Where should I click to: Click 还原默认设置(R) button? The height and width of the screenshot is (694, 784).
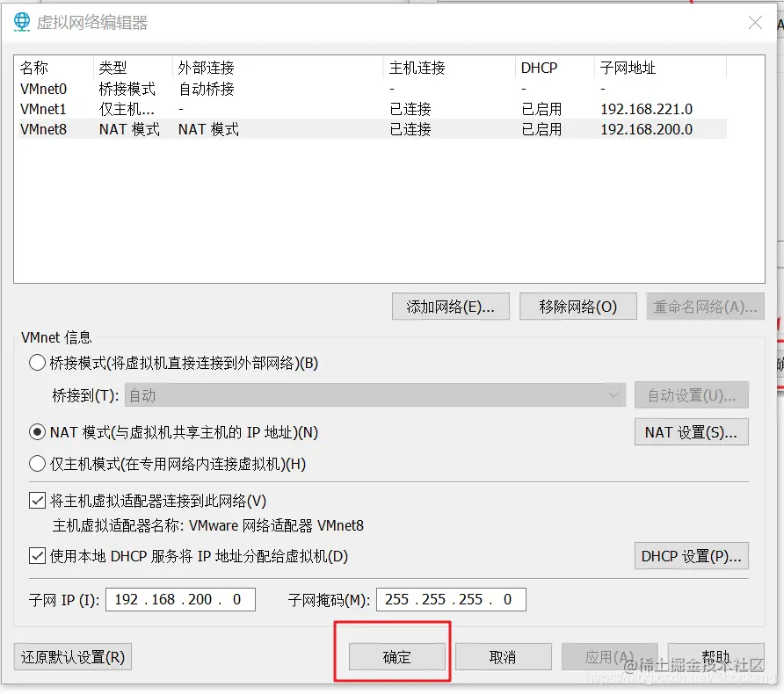pos(73,656)
